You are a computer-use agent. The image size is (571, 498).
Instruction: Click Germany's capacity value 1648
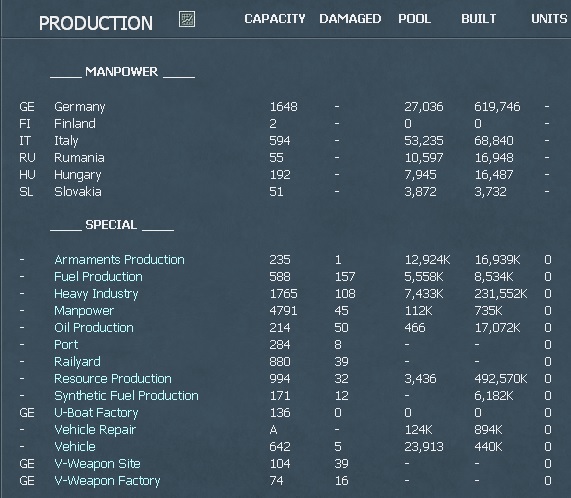[x=283, y=107]
